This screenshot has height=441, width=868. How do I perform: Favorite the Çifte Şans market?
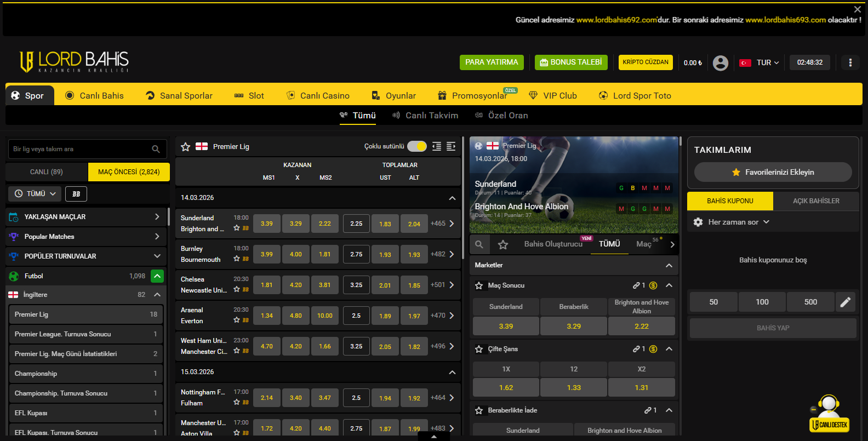pos(479,349)
